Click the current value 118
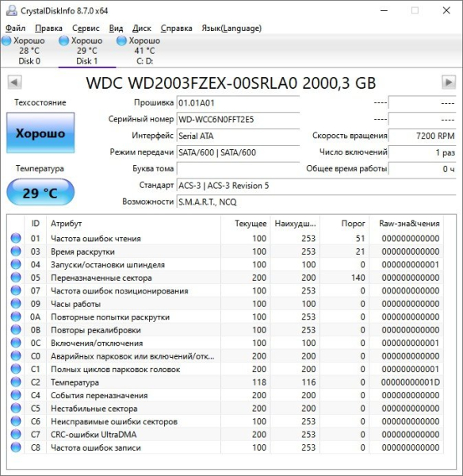The width and height of the screenshot is (463, 476). [x=259, y=382]
